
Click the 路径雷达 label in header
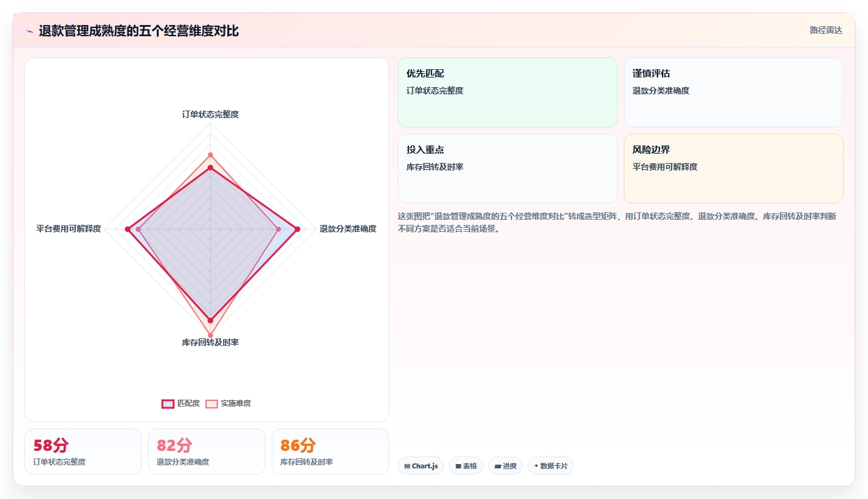826,30
